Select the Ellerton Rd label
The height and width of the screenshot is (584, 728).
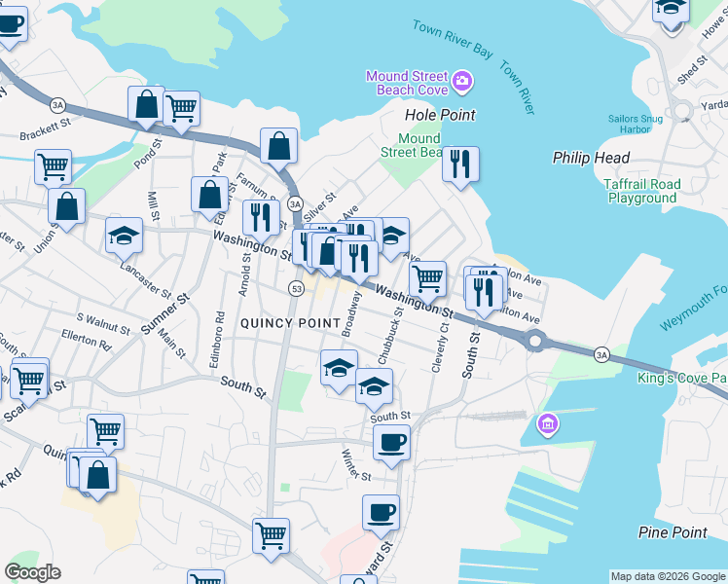pos(87,341)
